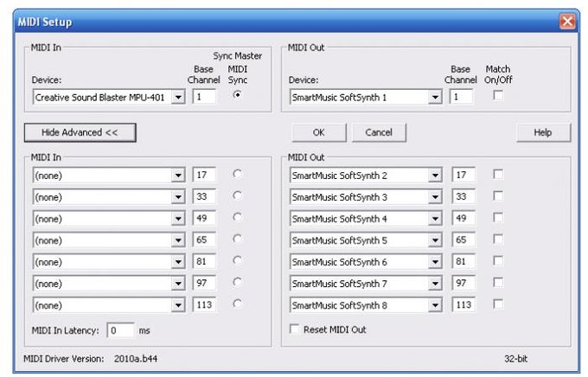Open the SmartMusic SoftSynth 5 dropdown
The image size is (588, 377).
pos(366,240)
